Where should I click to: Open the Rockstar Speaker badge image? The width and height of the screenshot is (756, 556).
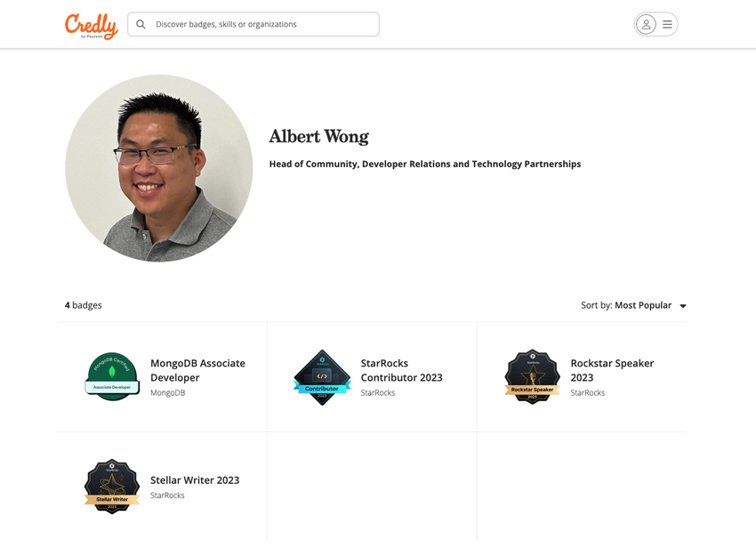coord(532,376)
